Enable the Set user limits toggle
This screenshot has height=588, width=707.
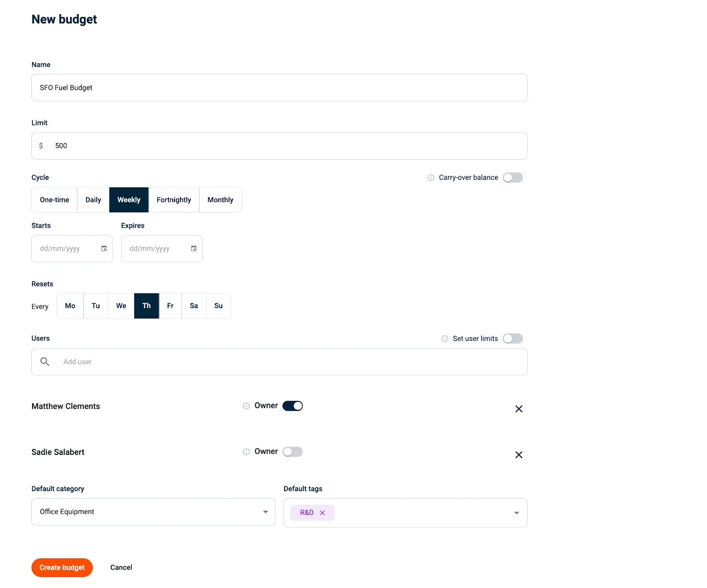(x=513, y=338)
